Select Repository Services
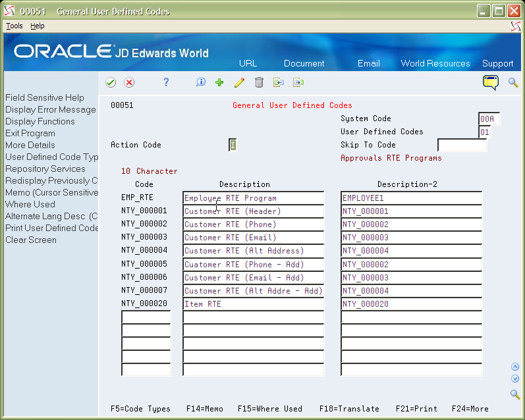This screenshot has width=525, height=420. [45, 169]
